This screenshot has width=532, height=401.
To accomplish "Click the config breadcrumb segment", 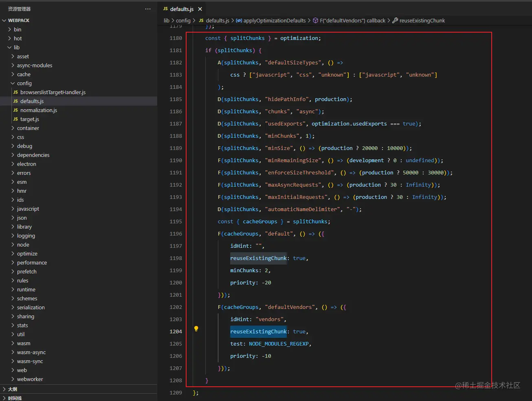I will click(183, 20).
